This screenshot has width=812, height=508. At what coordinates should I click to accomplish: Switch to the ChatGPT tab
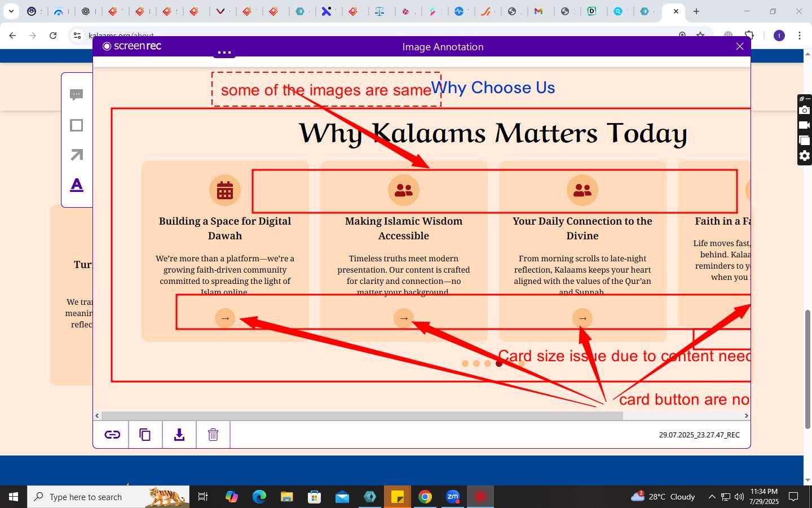coord(86,11)
